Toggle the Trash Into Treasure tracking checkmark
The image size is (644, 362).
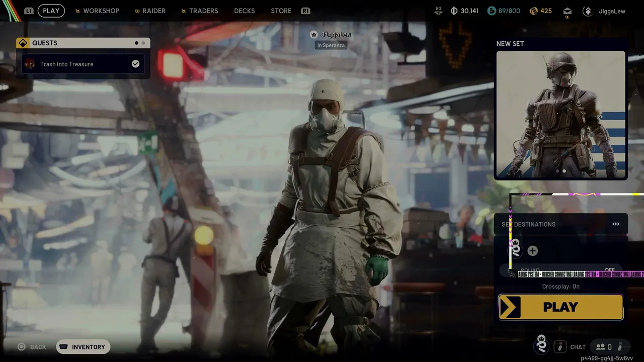[x=135, y=64]
